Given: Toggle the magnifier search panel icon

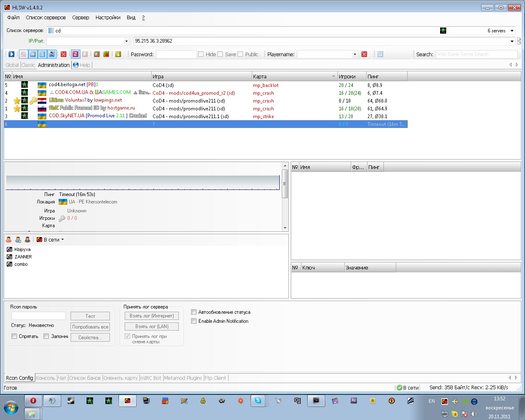Looking at the screenshot, I should point(23,54).
